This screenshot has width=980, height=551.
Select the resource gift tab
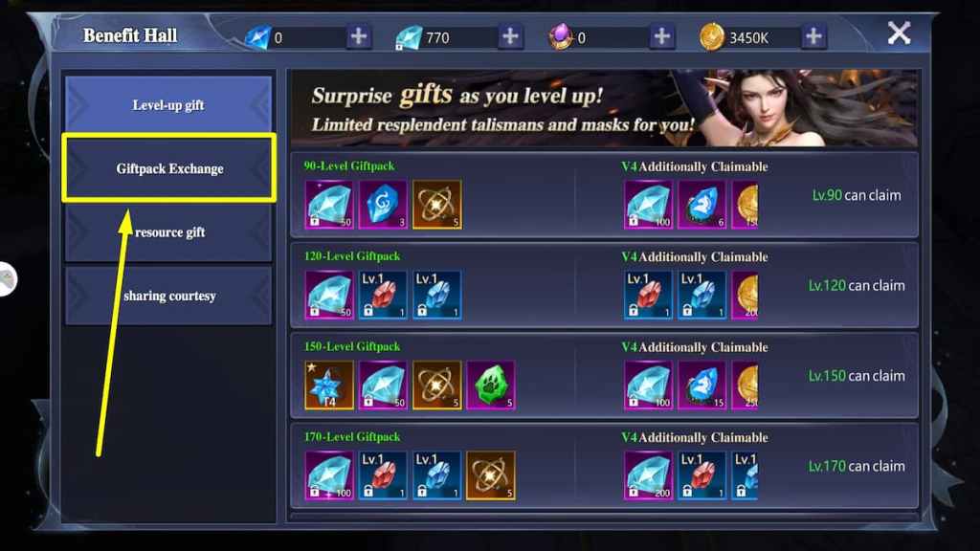point(168,232)
